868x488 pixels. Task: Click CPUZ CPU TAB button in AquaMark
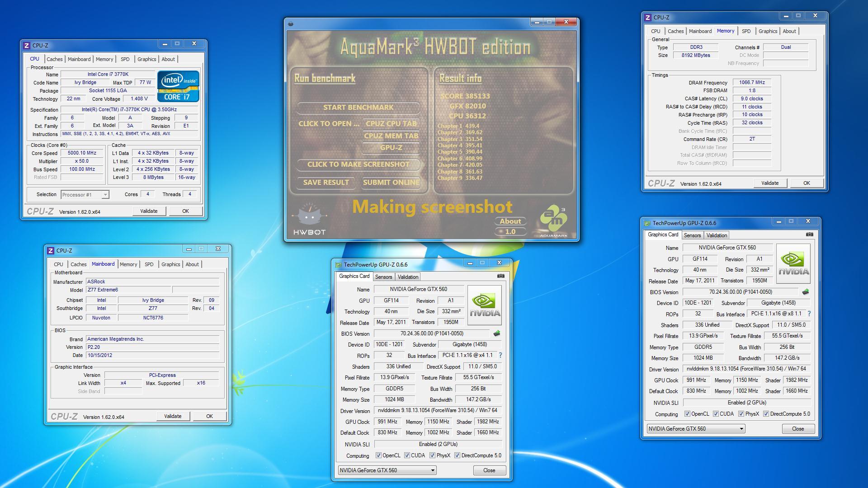point(392,124)
